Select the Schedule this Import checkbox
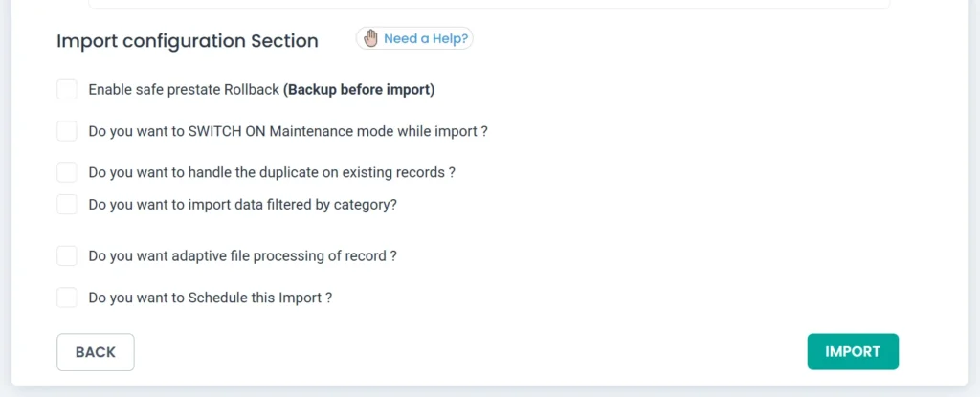980x397 pixels. click(x=67, y=298)
